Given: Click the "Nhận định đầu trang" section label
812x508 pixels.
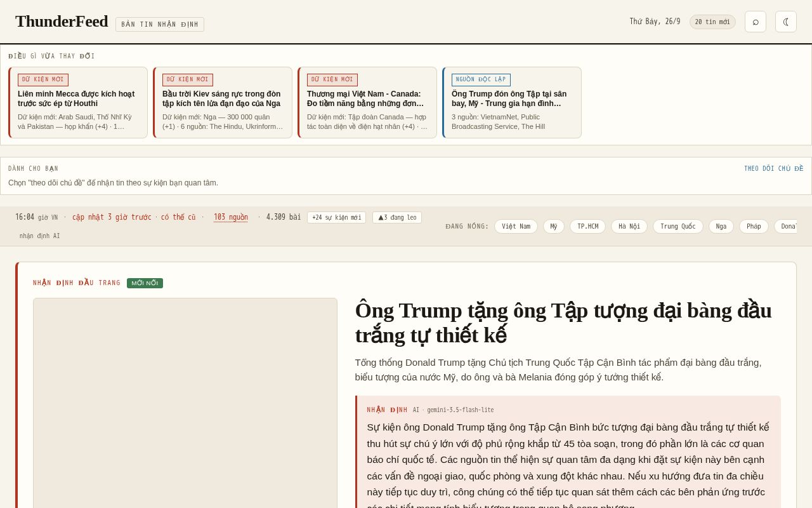Looking at the screenshot, I should click(77, 283).
